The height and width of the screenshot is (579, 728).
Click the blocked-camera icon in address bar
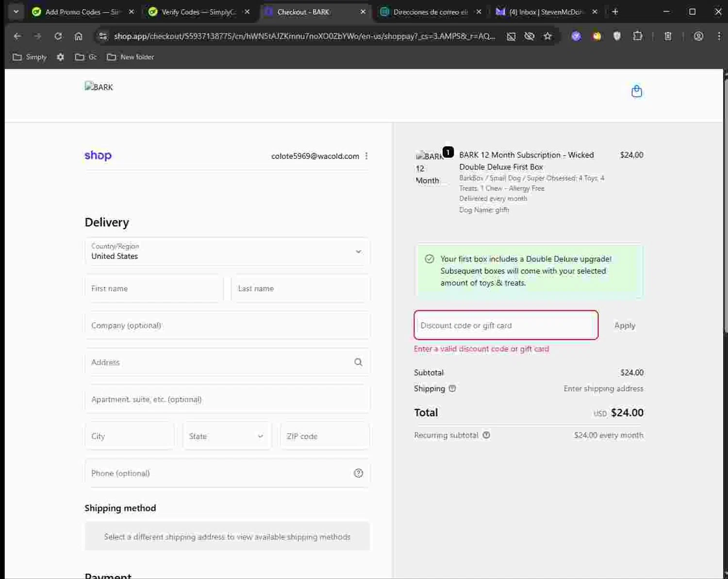pyautogui.click(x=511, y=36)
